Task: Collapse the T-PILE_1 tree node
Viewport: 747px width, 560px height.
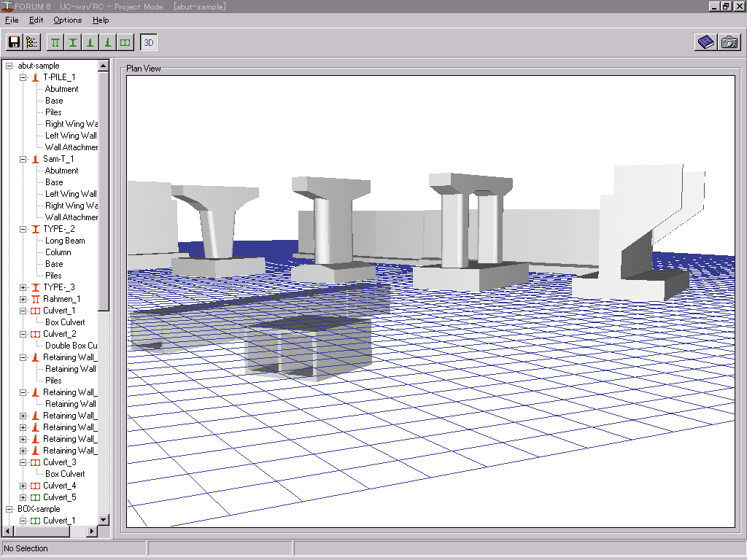Action: point(23,77)
